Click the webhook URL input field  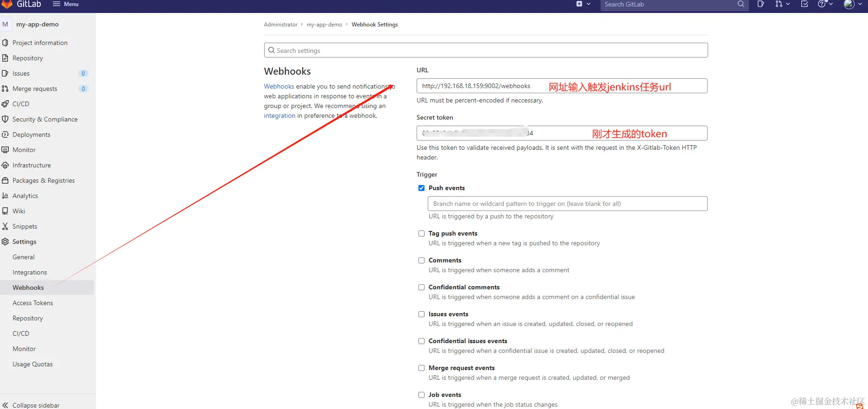562,86
